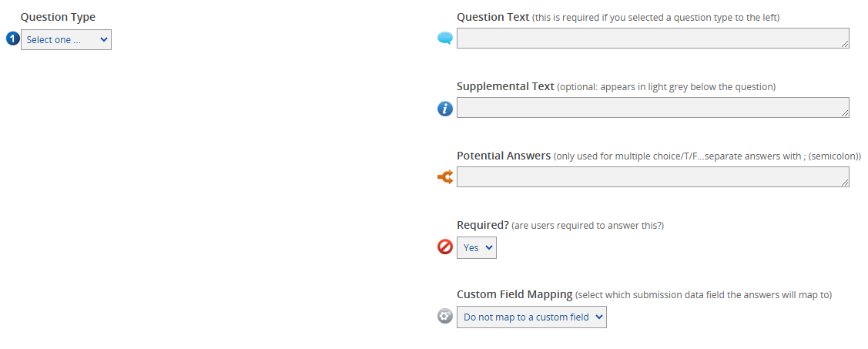Click the red prohibited icon beside Required
This screenshot has width=868, height=349.
pos(445,247)
